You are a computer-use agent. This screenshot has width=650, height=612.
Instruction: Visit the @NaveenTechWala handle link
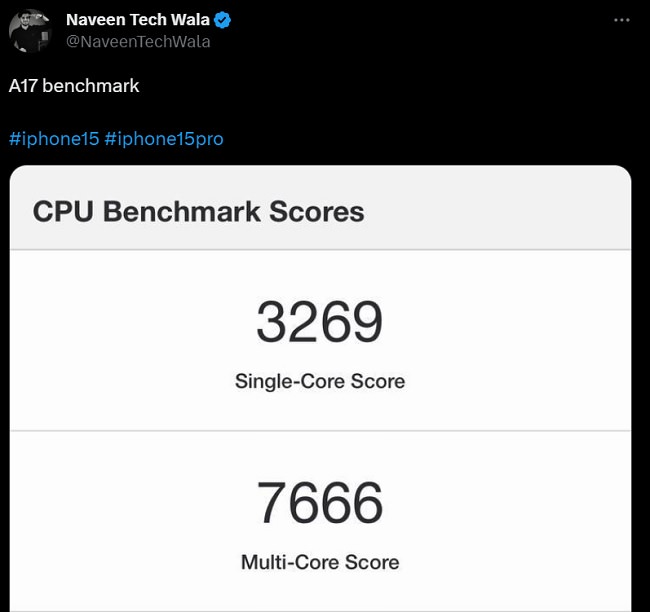click(x=138, y=42)
